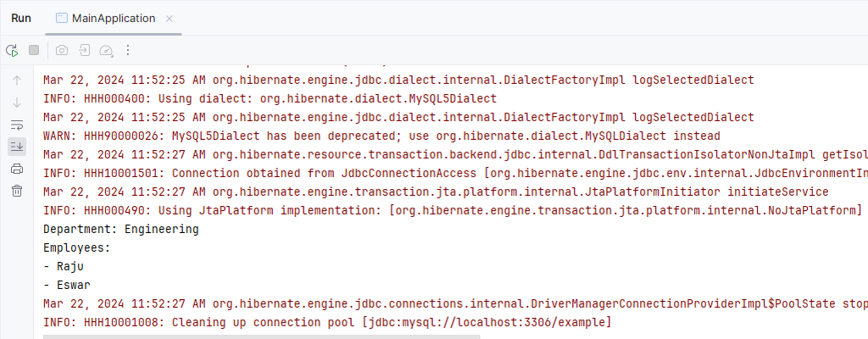Clear all console output with trash icon
Image resolution: width=868 pixels, height=339 pixels.
pos(17,191)
